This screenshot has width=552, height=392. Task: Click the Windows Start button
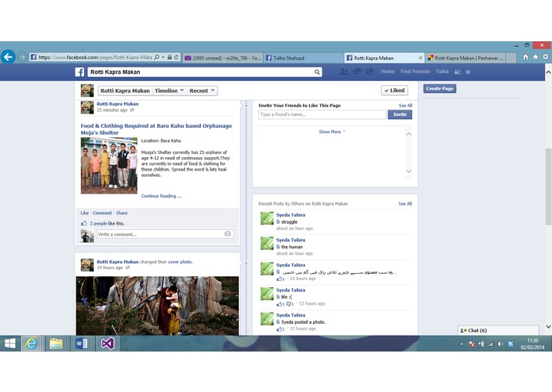point(10,343)
